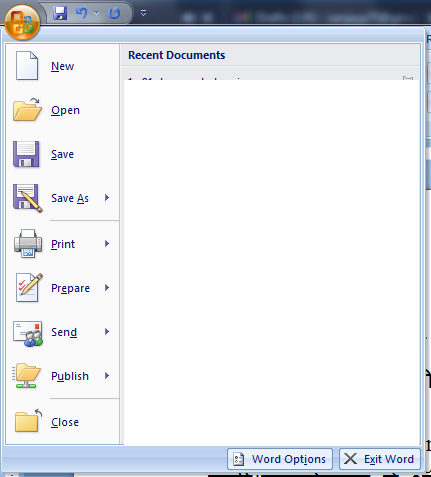Click the X icon on Exit Word
Viewport: 431px width, 477px height.
pos(350,459)
